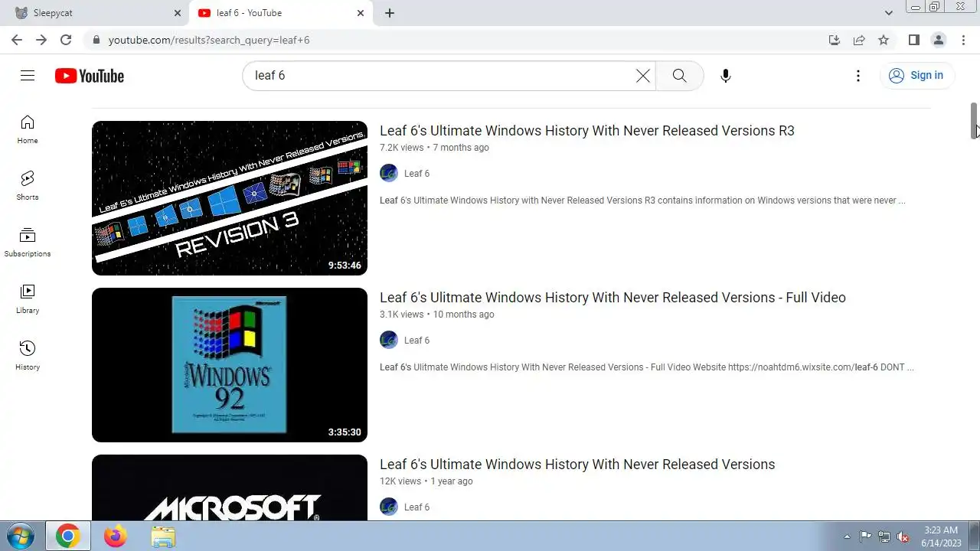Open Windows Explorer from the taskbar

[x=163, y=536]
